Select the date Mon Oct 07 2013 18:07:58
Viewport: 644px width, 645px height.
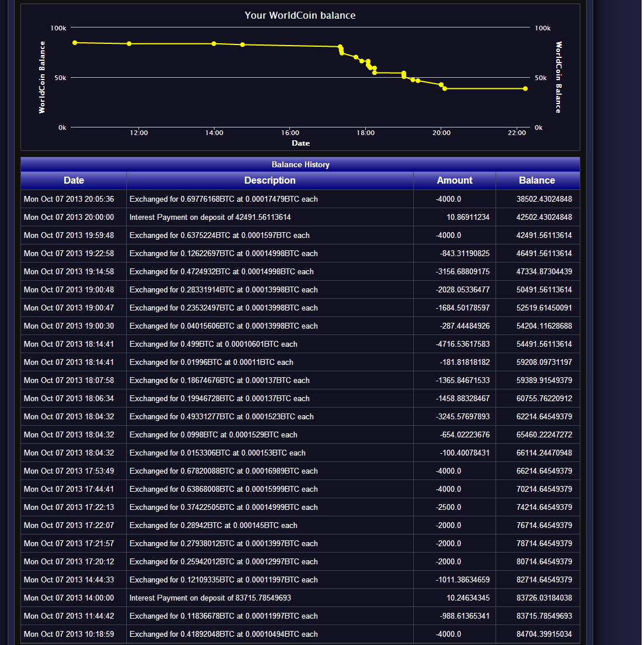(x=69, y=380)
